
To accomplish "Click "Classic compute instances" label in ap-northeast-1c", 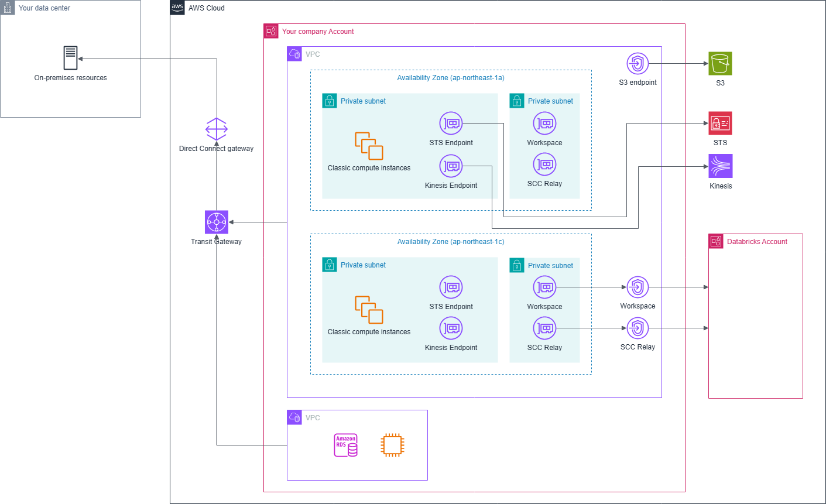I will click(x=369, y=332).
